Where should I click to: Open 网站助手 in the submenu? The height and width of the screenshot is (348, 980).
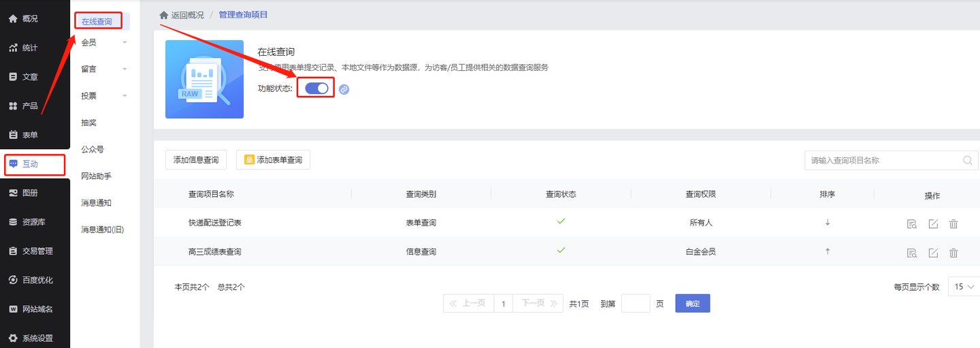(x=96, y=176)
